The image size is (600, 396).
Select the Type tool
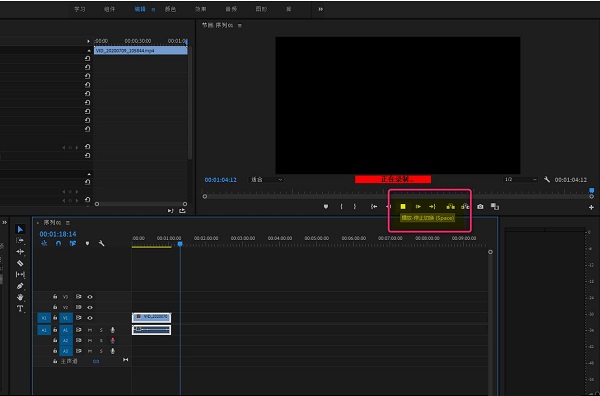[x=20, y=308]
